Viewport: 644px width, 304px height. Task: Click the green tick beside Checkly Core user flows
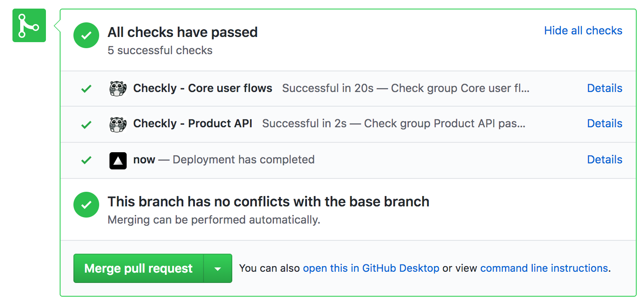pyautogui.click(x=86, y=89)
